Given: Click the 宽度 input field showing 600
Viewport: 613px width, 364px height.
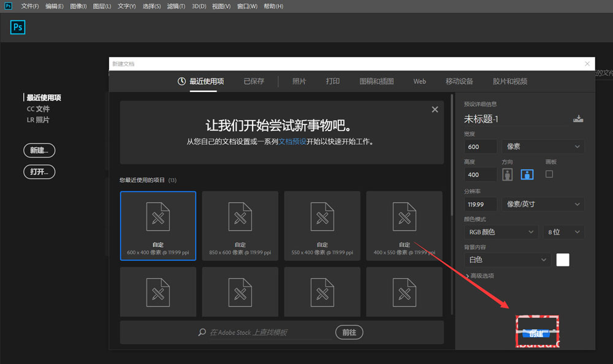Looking at the screenshot, I should coord(479,146).
